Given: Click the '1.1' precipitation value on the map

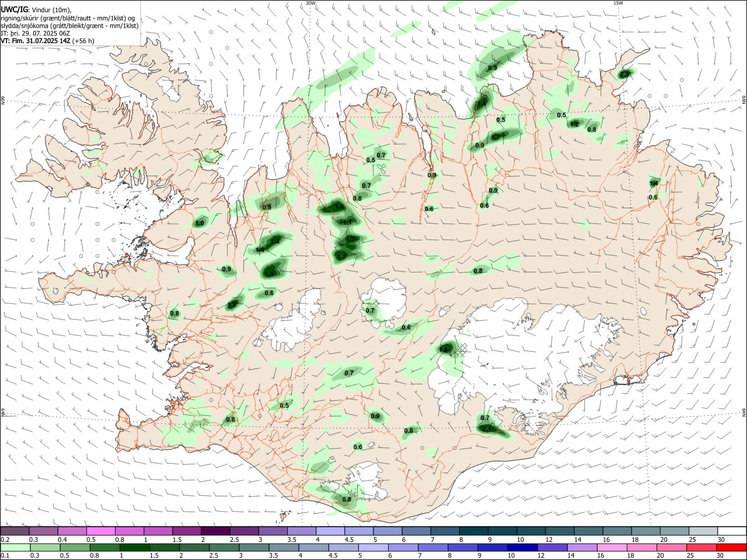Looking at the screenshot, I should coord(347,222).
